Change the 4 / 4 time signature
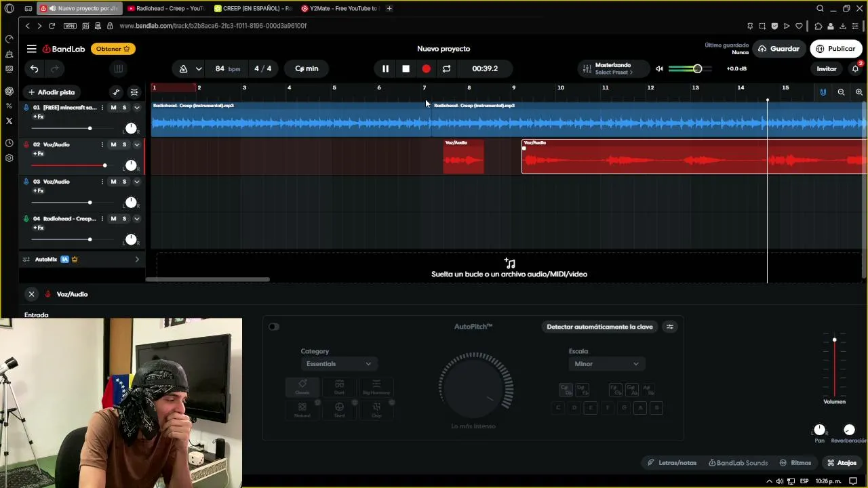Screen dimensions: 868x488 pyautogui.click(x=262, y=68)
